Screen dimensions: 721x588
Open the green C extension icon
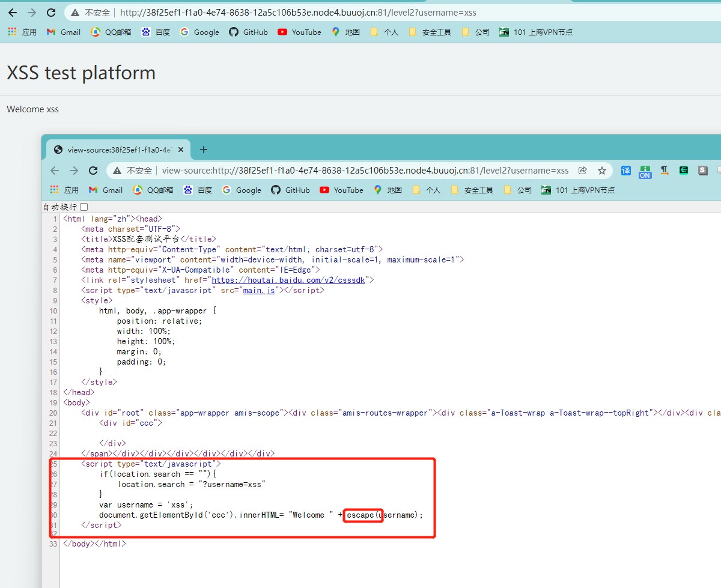684,171
